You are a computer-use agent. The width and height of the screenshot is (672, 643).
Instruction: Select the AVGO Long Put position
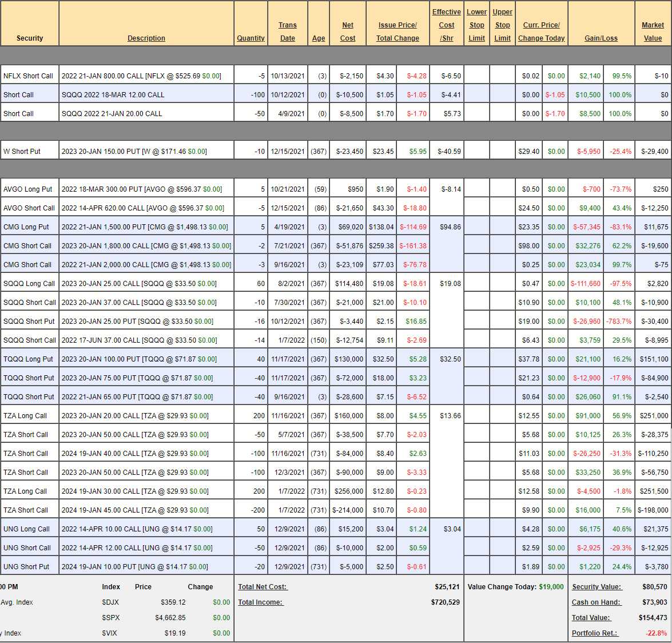tap(27, 189)
